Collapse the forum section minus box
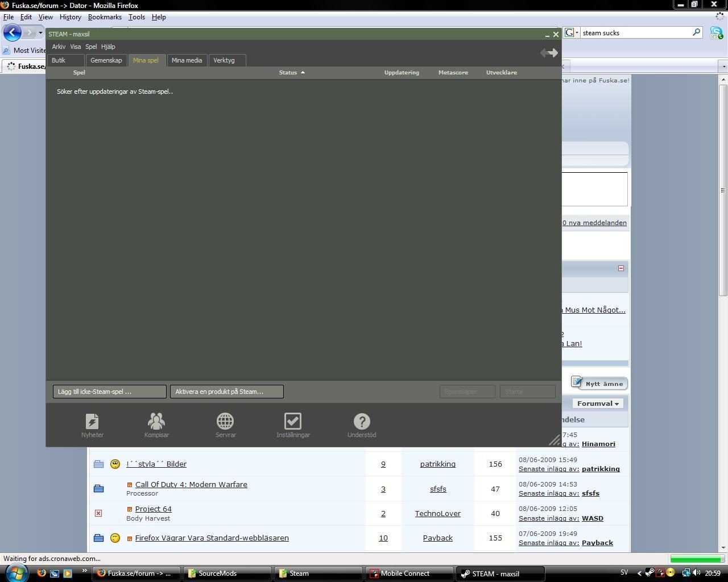728x582 pixels. (x=621, y=268)
